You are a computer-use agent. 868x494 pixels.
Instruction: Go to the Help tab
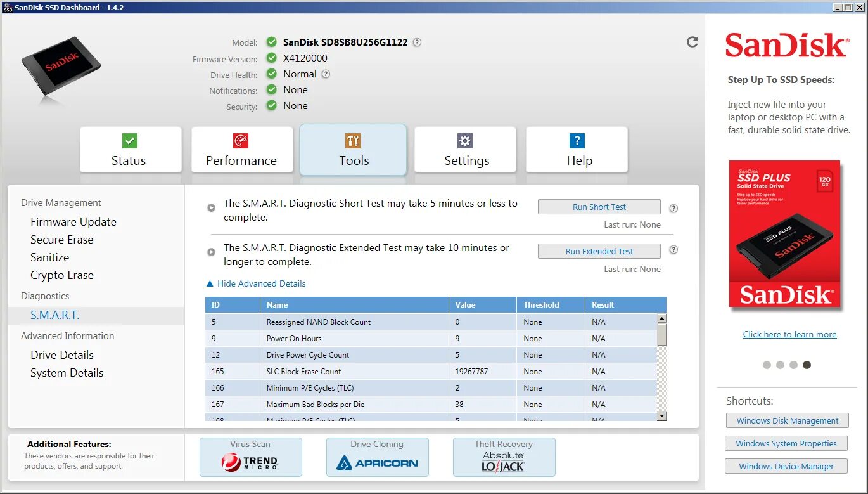[x=577, y=149]
